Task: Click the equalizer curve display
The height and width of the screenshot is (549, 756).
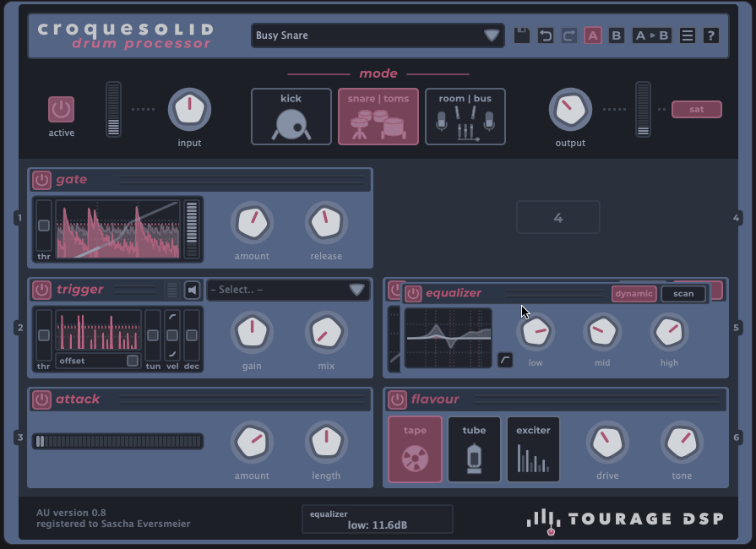Action: click(x=449, y=338)
